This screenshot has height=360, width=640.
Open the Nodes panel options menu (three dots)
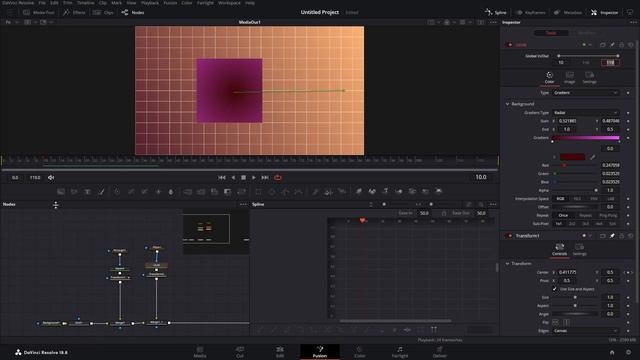pyautogui.click(x=243, y=204)
